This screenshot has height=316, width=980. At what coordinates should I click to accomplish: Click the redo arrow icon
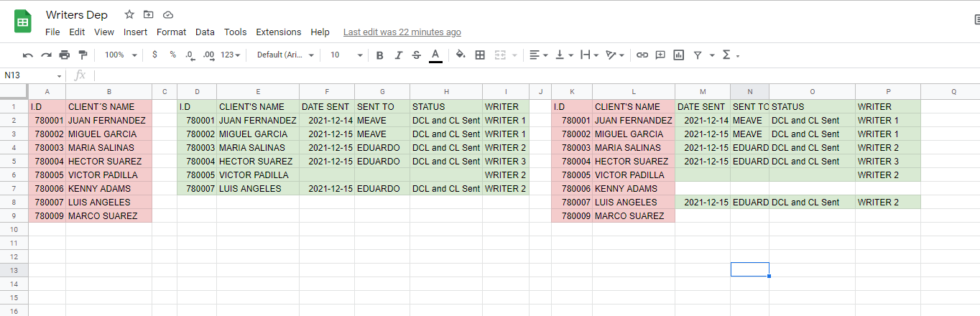(46, 55)
